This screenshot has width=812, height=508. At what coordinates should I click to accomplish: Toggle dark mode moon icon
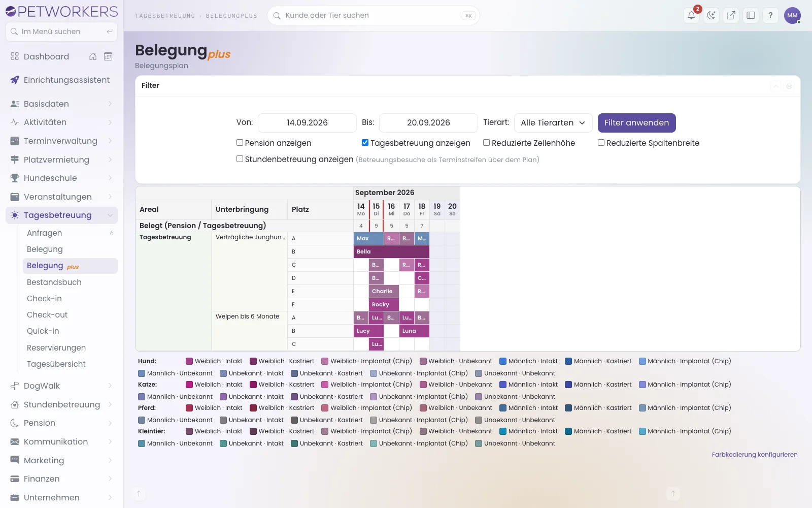click(x=711, y=15)
